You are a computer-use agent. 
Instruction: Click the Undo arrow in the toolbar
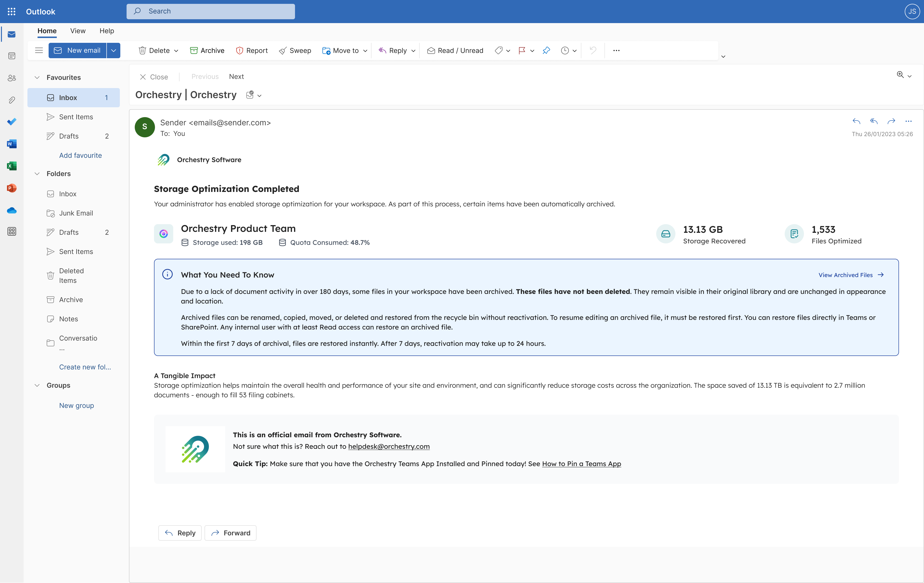[x=593, y=50]
